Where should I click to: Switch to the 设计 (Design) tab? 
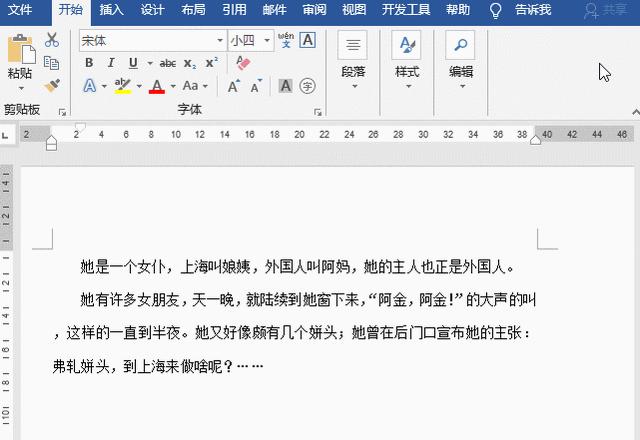click(152, 9)
